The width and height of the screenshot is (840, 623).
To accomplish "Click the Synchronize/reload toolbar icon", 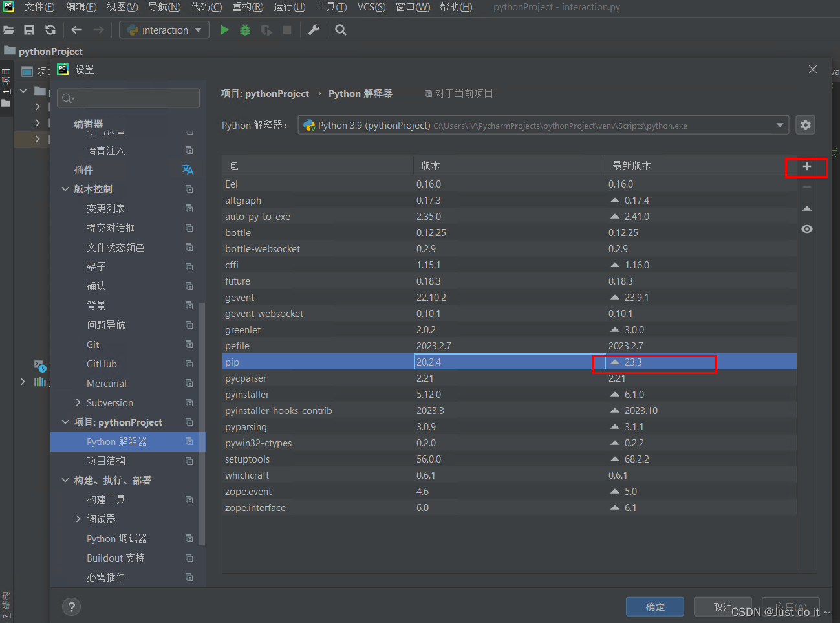I will (50, 30).
